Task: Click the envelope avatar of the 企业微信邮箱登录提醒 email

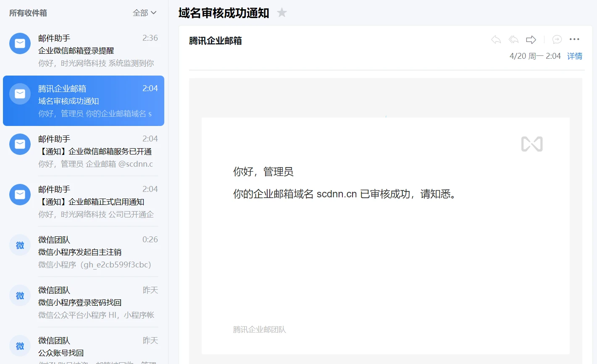Action: (x=20, y=43)
